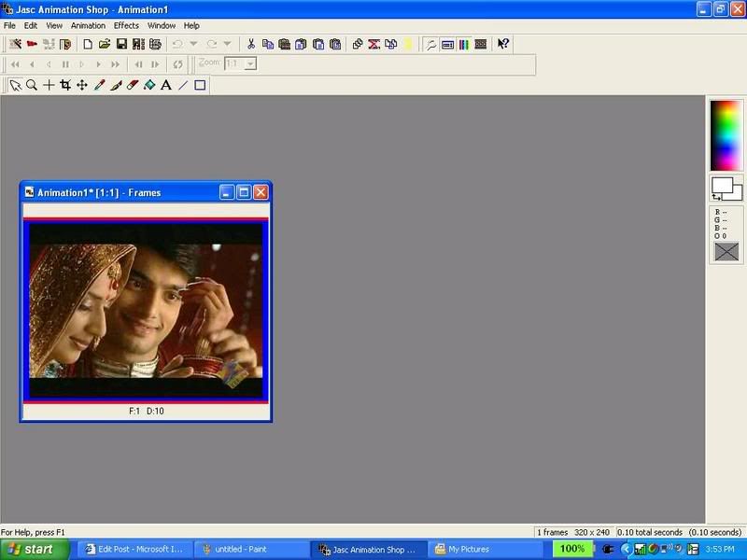747x560 pixels.
Task: Click the pause playback button
Action: coord(65,64)
